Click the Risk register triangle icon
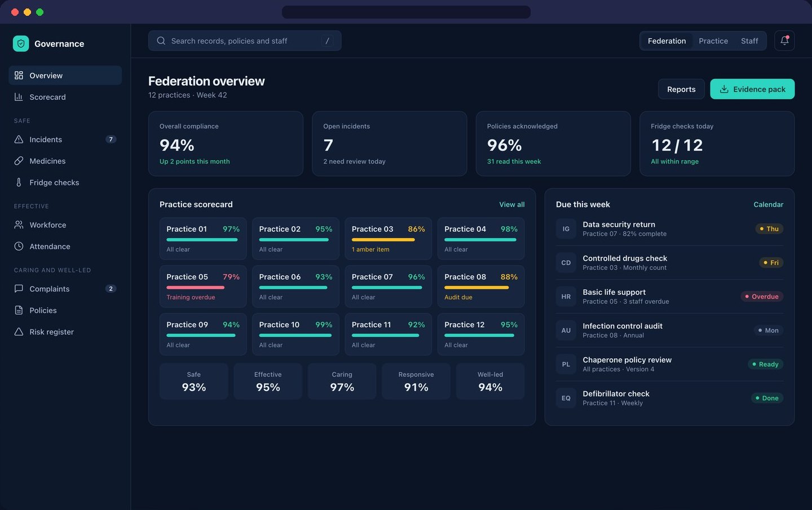812x510 pixels. 19,332
